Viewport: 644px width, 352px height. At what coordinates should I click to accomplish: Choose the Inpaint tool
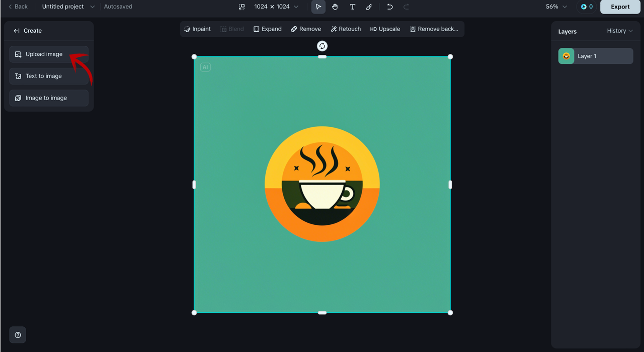[x=198, y=29]
